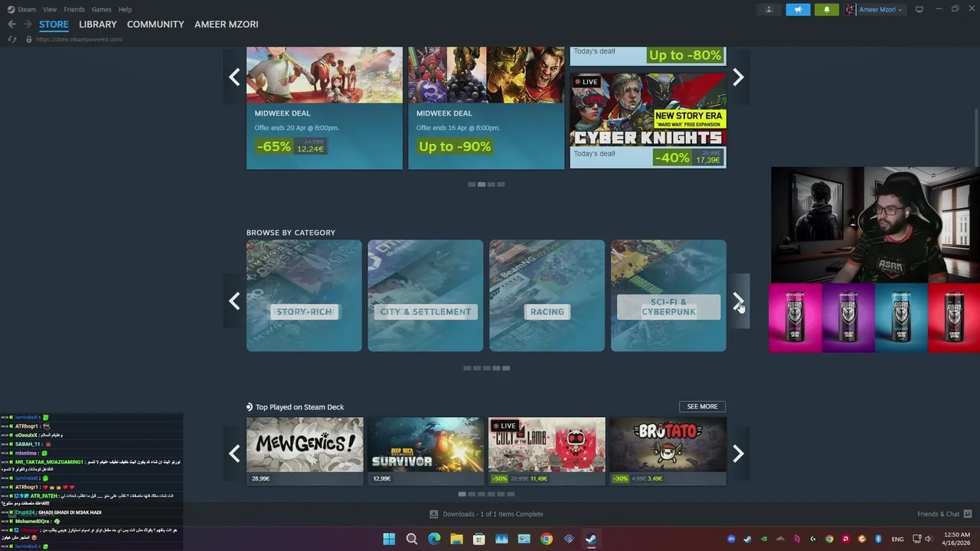980x551 pixels.
Task: Open the AMEER MZORI profile tab
Action: (227, 24)
